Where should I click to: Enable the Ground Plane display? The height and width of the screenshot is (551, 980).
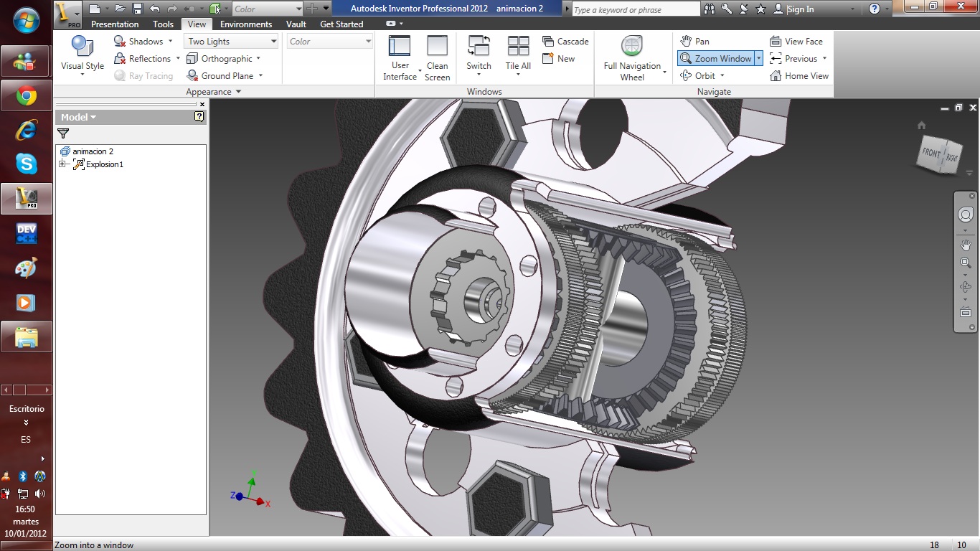222,75
